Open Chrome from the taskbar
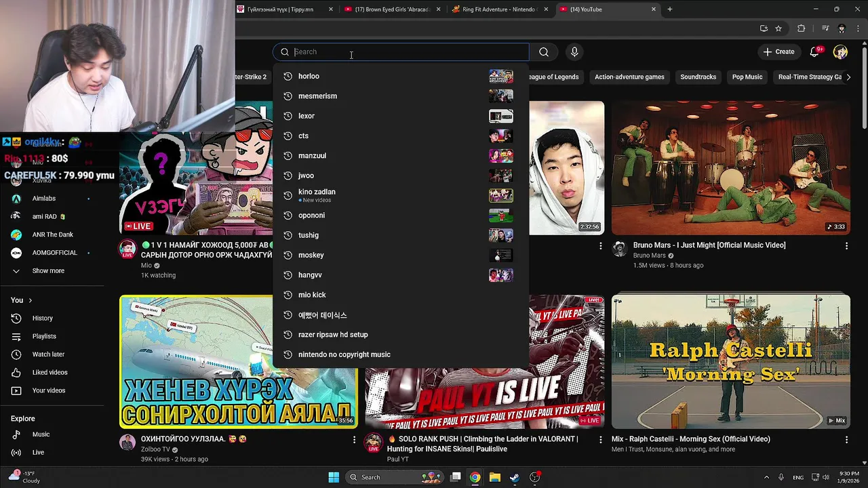 click(x=475, y=477)
